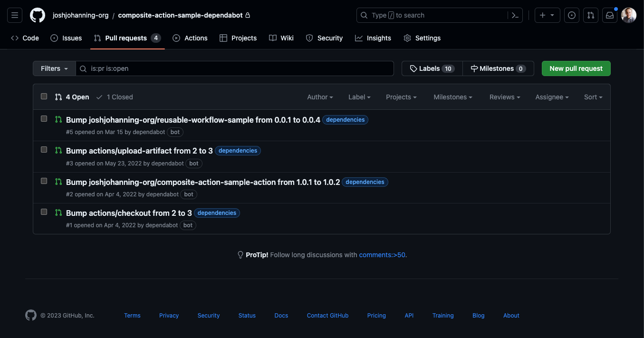Click the lock icon beside the repository name
Screen dimensions: 644x338
(248, 15)
